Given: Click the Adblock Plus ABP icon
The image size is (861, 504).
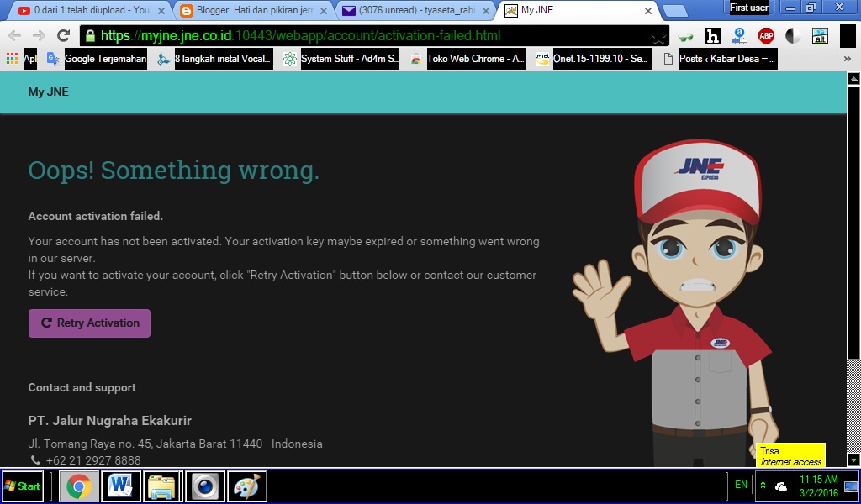Looking at the screenshot, I should point(766,36).
